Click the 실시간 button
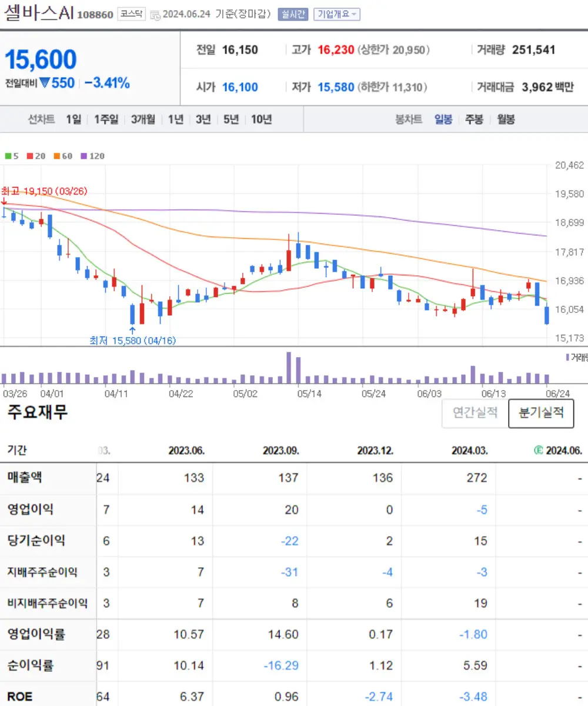 (293, 15)
